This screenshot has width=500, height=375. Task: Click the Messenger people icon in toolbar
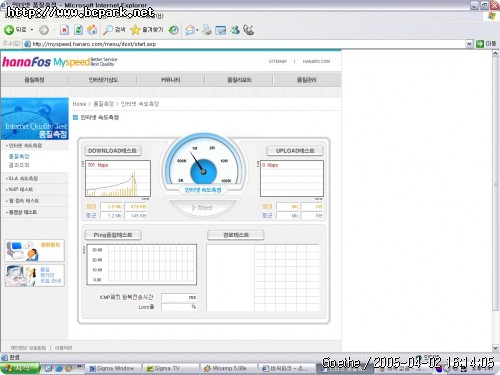pos(235,30)
